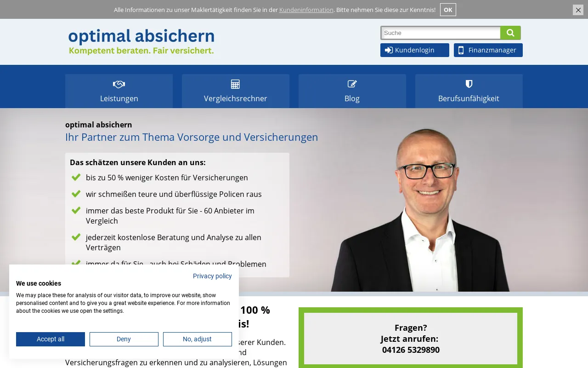Viewport: 588px width, 368px height.
Task: Accept all cookies
Action: 51,339
